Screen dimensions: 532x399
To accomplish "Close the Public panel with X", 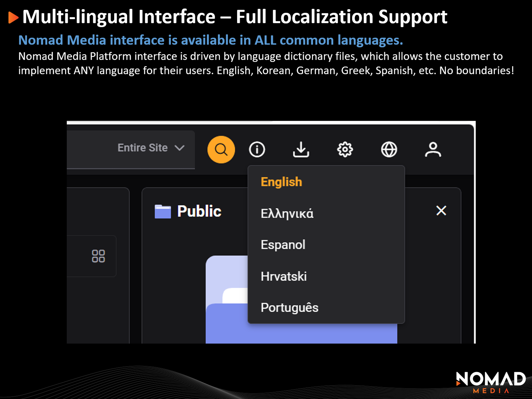I will coord(441,211).
